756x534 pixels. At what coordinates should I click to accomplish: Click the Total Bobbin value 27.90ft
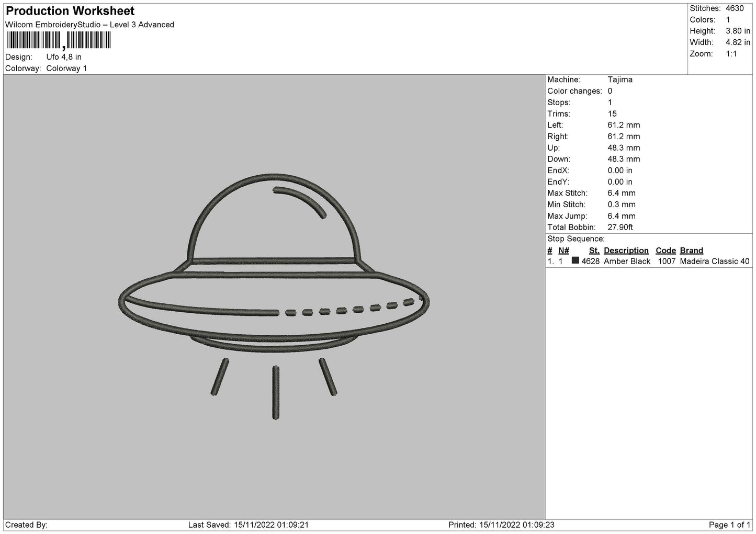[620, 228]
